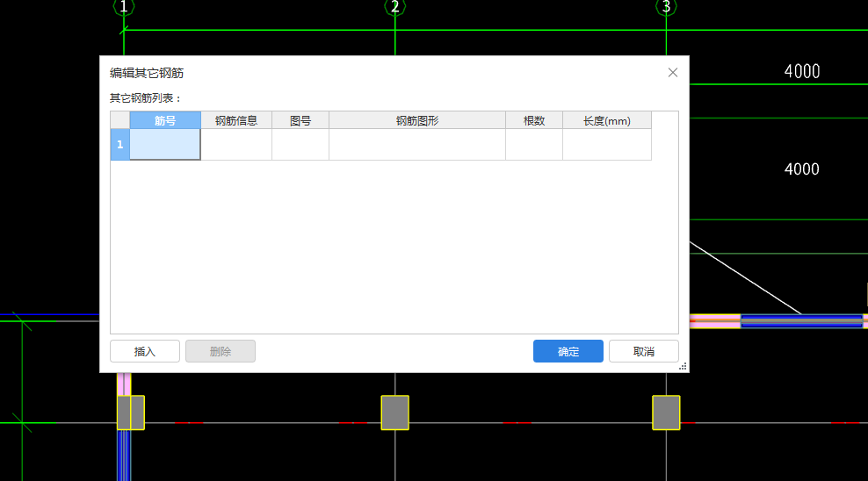Viewport: 868px width, 481px height.
Task: Select the 图号 column header
Action: [x=300, y=120]
